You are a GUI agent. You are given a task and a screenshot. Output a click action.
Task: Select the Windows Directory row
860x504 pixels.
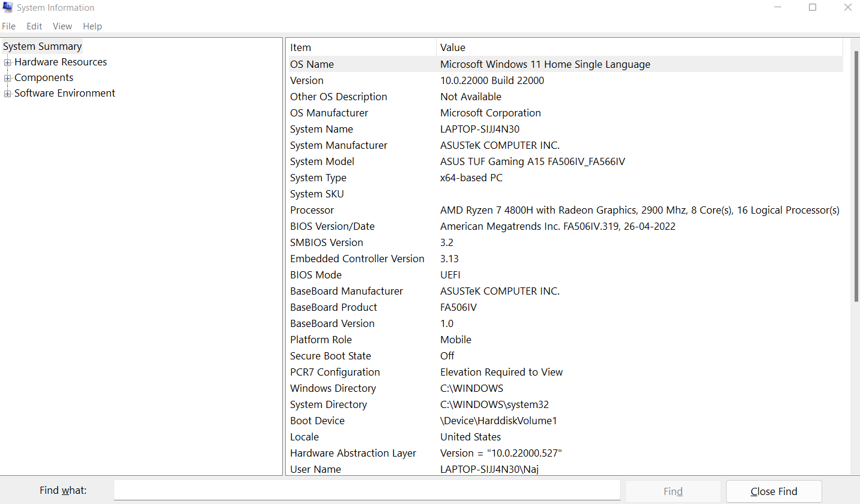click(x=566, y=388)
